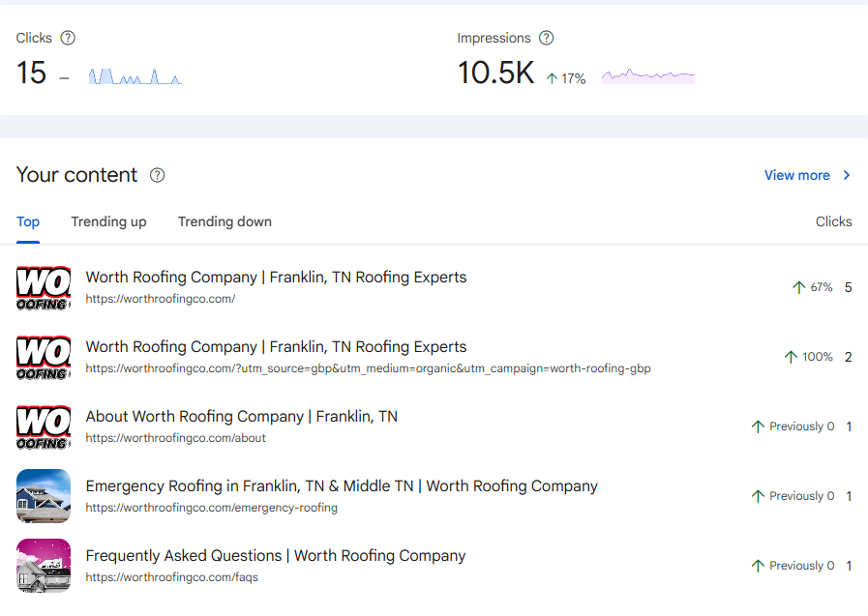Open the View more link
868x616 pixels.
pyautogui.click(x=797, y=175)
